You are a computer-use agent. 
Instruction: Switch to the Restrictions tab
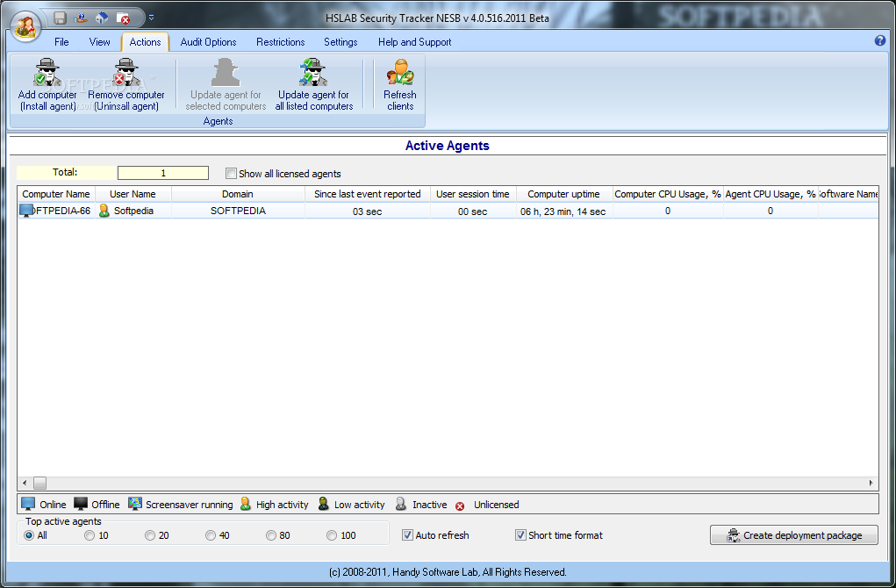[x=281, y=42]
